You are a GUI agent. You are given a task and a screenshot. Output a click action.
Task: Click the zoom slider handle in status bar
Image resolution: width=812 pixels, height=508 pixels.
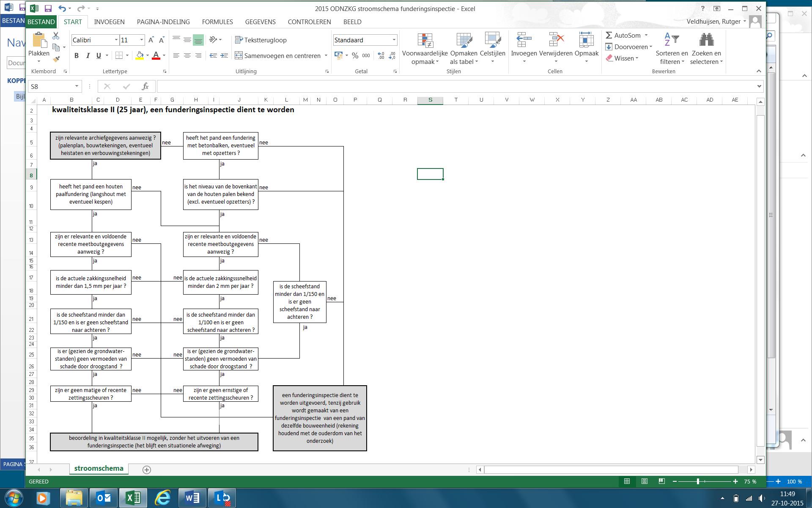click(698, 481)
